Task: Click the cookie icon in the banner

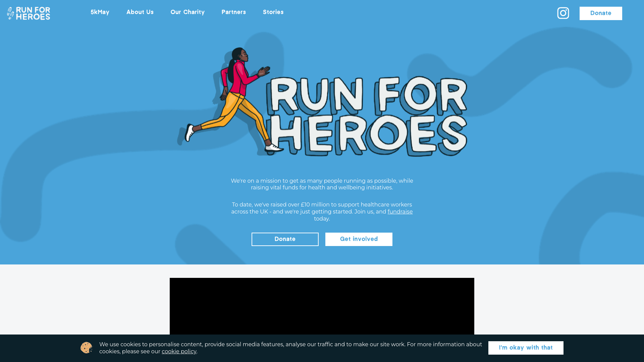Action: pos(86,348)
